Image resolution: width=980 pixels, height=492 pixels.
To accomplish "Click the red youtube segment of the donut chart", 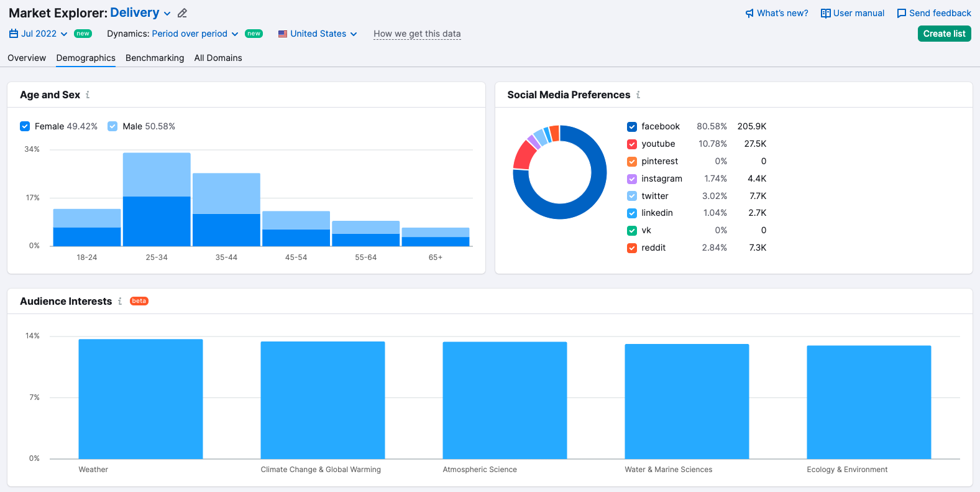I will 524,155.
